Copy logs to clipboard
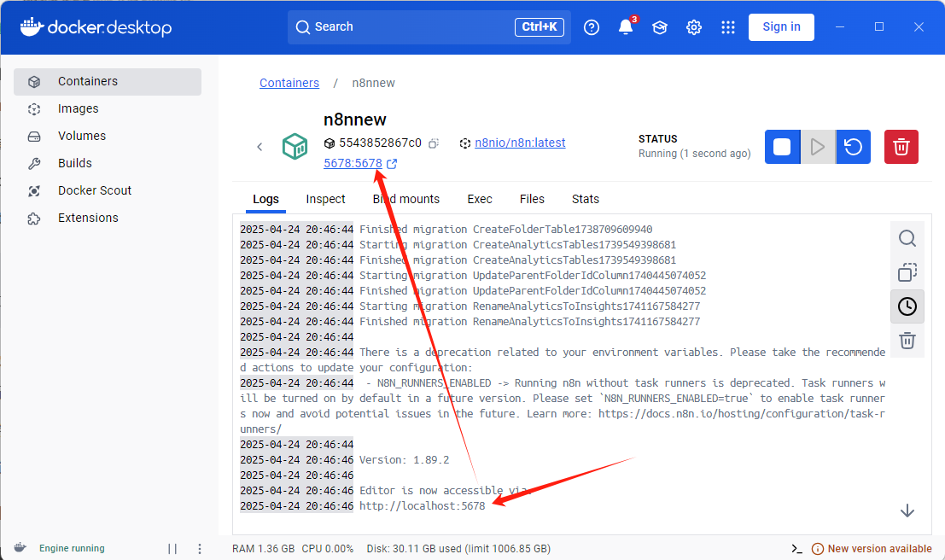The image size is (945, 560). point(907,272)
